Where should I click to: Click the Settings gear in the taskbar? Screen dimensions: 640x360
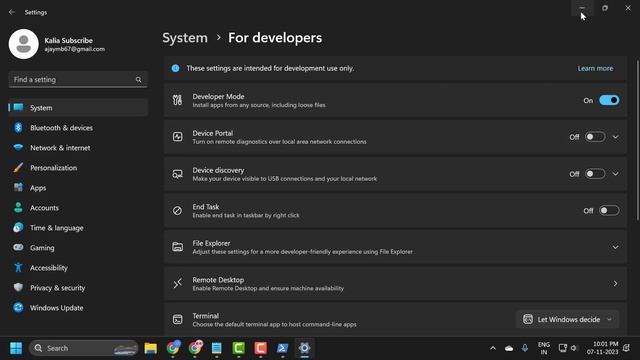304,348
